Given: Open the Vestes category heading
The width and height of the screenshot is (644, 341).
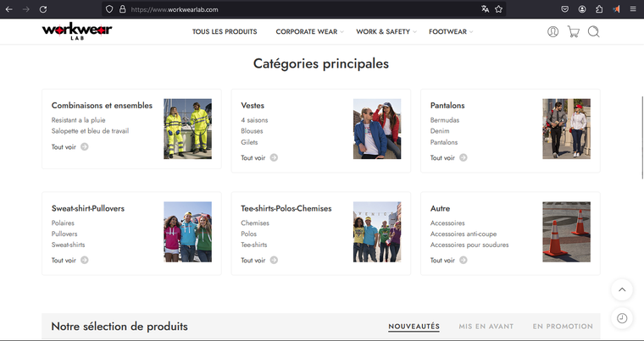Looking at the screenshot, I should tap(253, 106).
